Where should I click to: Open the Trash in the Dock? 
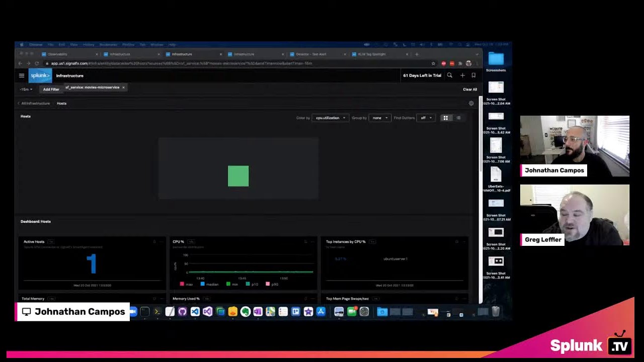(x=496, y=312)
